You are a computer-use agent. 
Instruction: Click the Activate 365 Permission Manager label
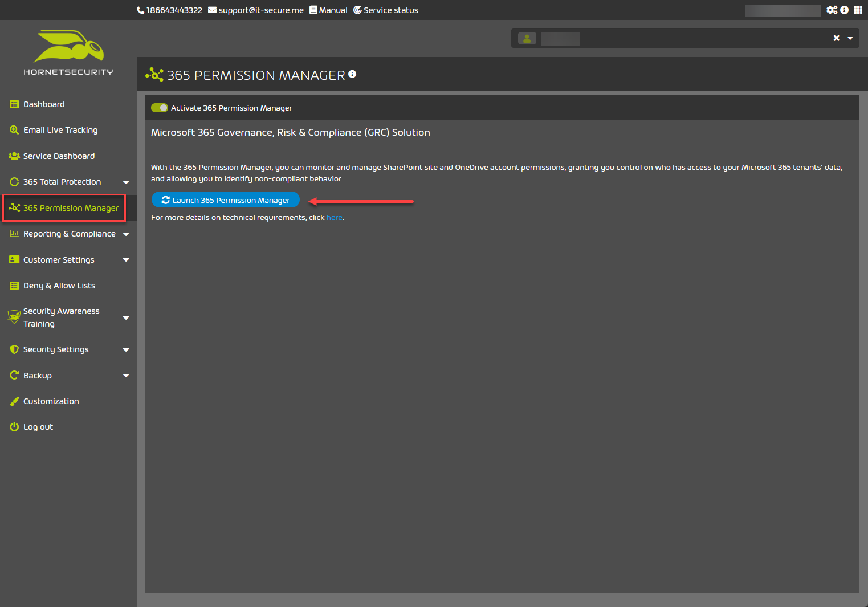tap(231, 108)
